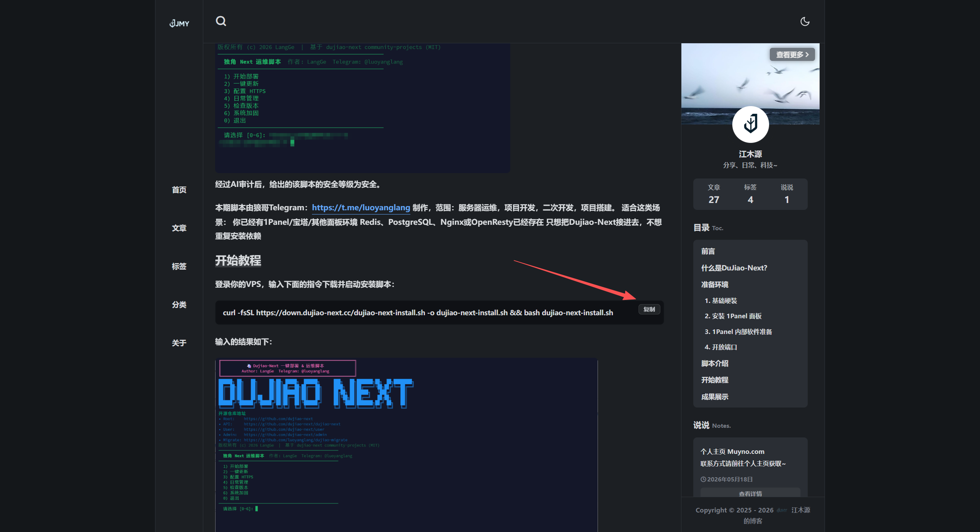Viewport: 980px width, 532px height.
Task: Toggle dark mode moon icon
Action: pyautogui.click(x=805, y=21)
